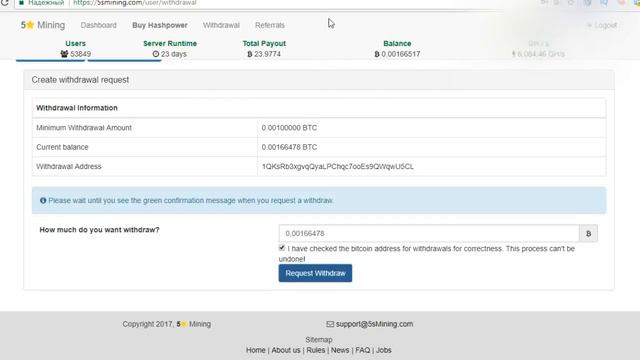Image resolution: width=640 pixels, height=360 pixels.
Task: Click the Users group icon
Action: 64,54
